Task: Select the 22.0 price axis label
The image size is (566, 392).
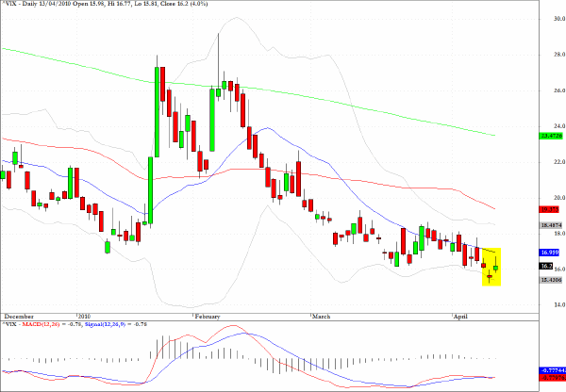Action: tap(559, 162)
